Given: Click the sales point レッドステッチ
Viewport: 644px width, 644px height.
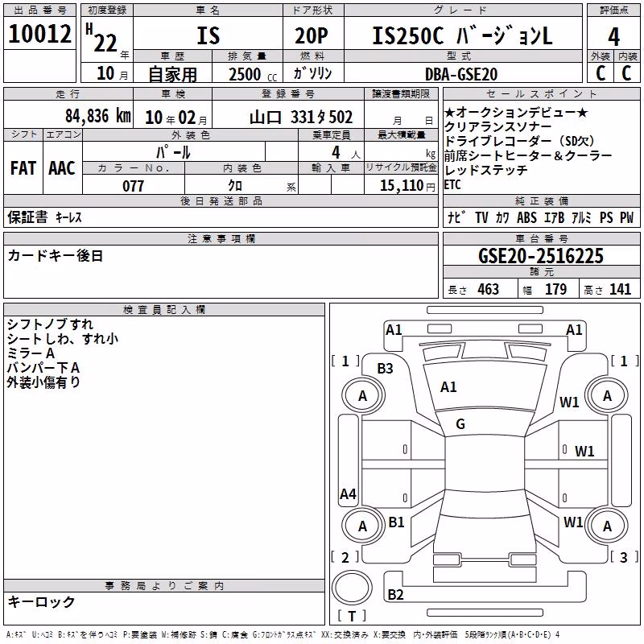Looking at the screenshot, I should coord(486,170).
